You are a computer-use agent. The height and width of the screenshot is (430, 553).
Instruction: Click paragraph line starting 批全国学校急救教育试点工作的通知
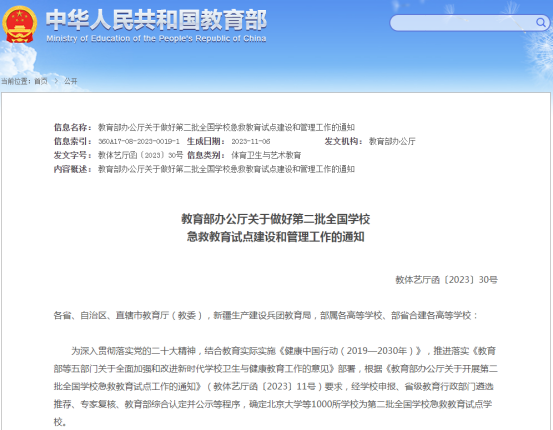click(x=274, y=386)
